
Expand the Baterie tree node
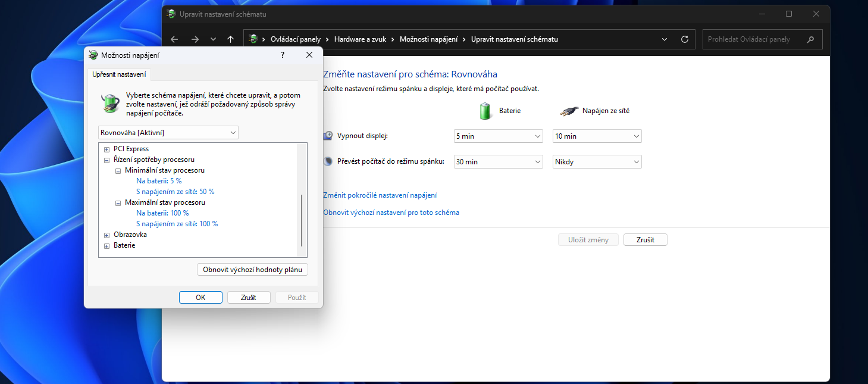pyautogui.click(x=107, y=246)
